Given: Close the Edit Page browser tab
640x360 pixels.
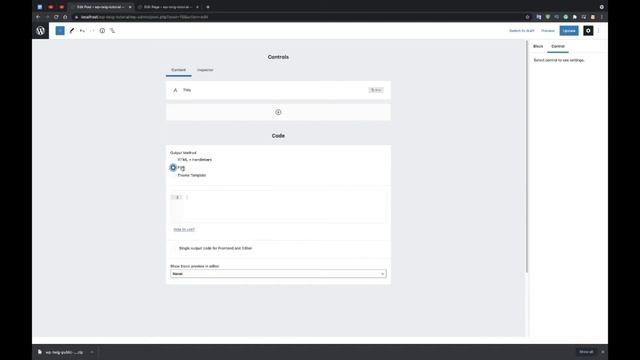Looking at the screenshot, I should tap(198, 7).
